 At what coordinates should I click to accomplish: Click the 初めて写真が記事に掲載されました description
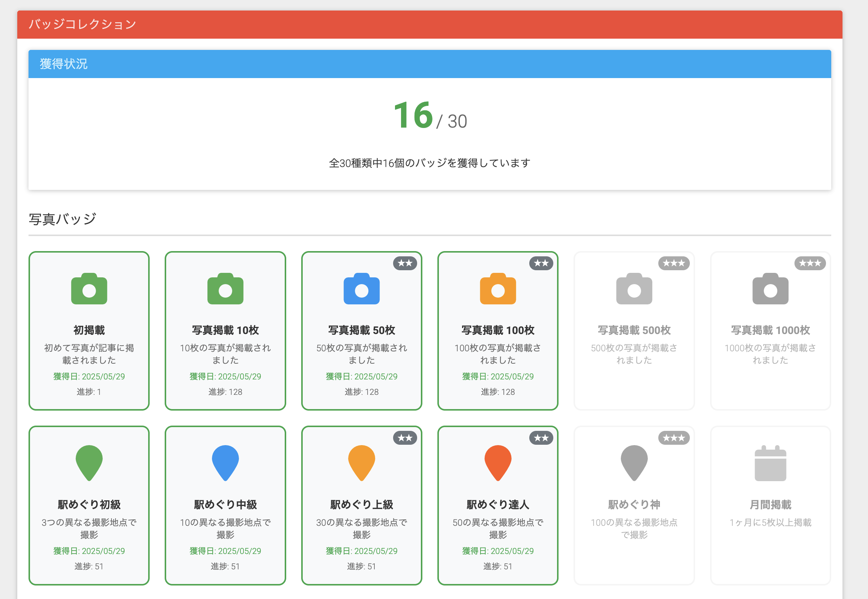coord(89,354)
